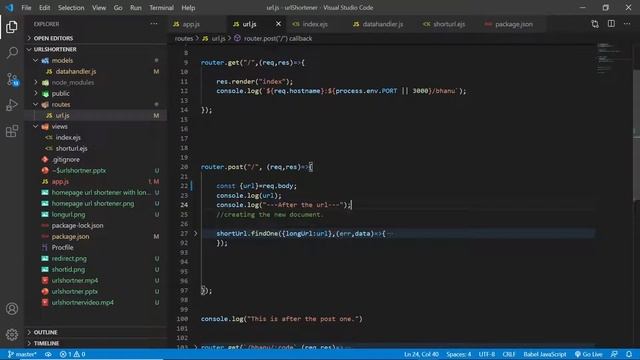This screenshot has width=640, height=360.
Task: Open Run and Debug view
Action: [12, 105]
